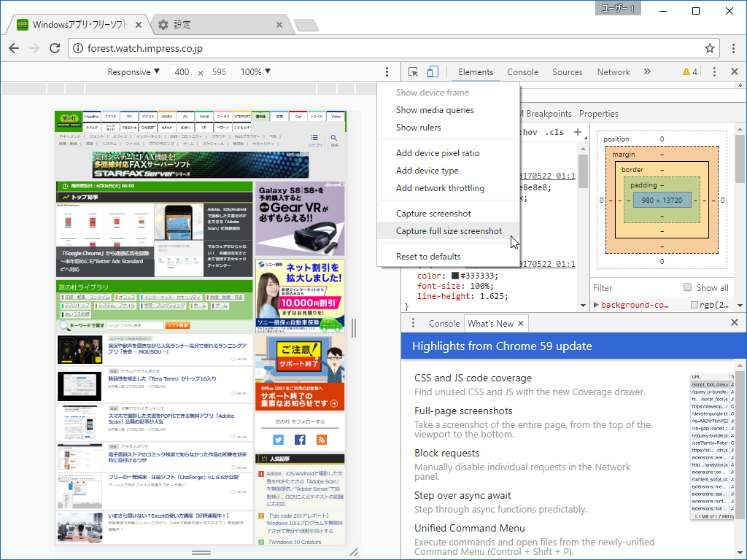Open device toolbar more options menu
Viewport: 747px width, 560px height.
click(x=387, y=72)
